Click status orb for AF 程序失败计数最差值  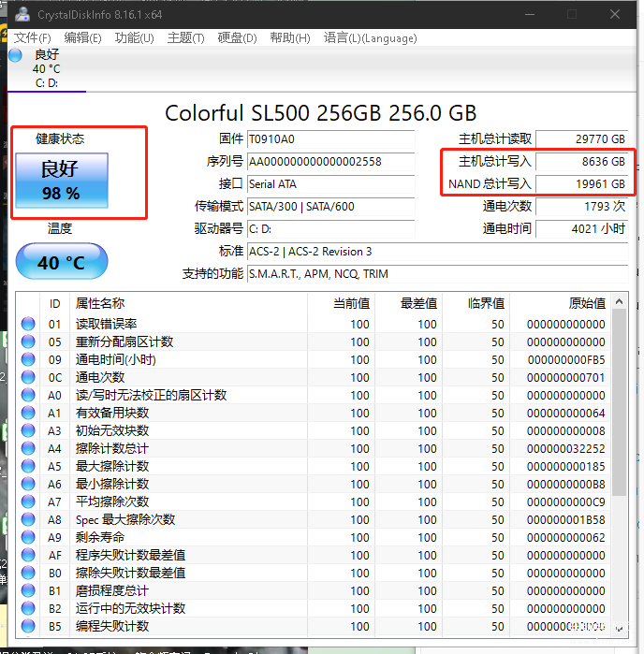[28, 555]
